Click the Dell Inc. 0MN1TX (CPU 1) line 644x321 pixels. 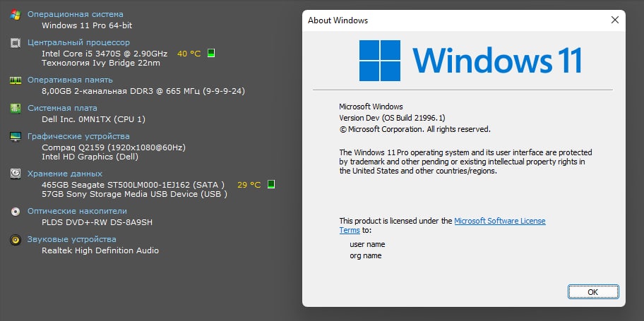94,119
